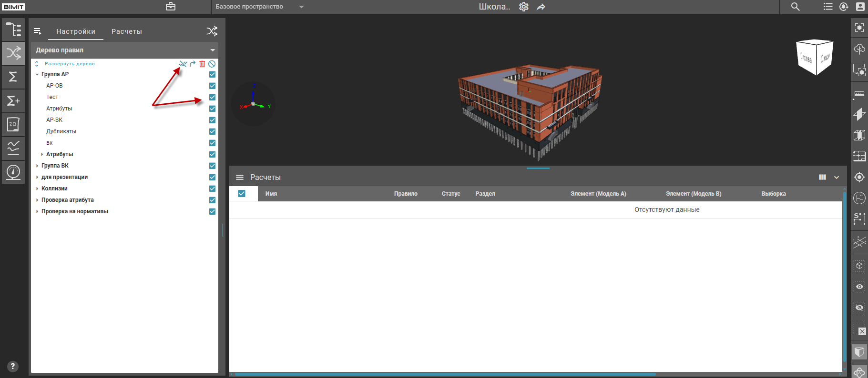The height and width of the screenshot is (378, 868).
Task: Open the sigma calculations sidebar icon
Action: pyautogui.click(x=13, y=77)
